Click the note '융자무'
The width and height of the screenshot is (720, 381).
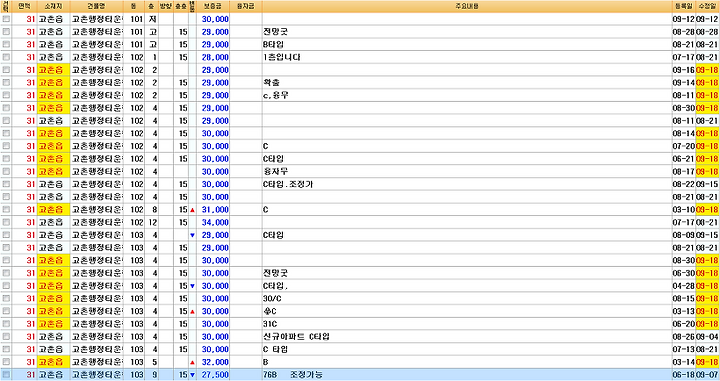point(276,172)
